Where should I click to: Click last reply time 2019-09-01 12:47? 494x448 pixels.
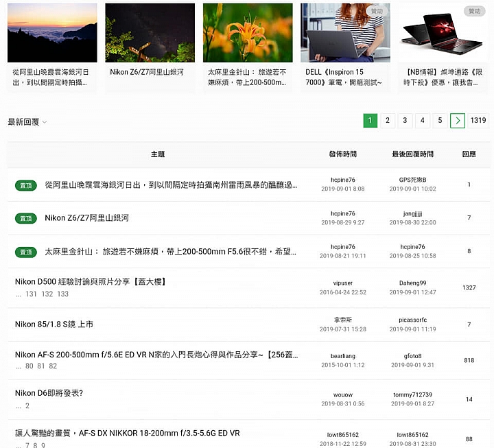(413, 292)
